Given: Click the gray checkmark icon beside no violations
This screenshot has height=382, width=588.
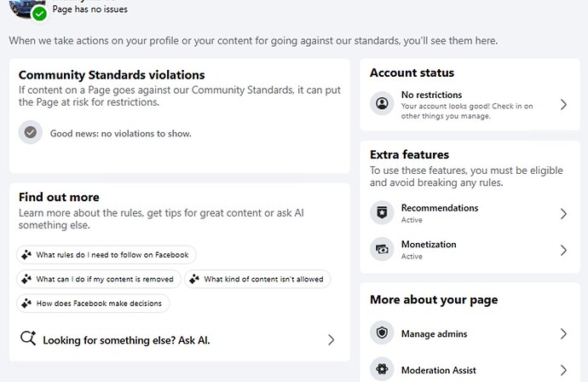Looking at the screenshot, I should (31, 132).
